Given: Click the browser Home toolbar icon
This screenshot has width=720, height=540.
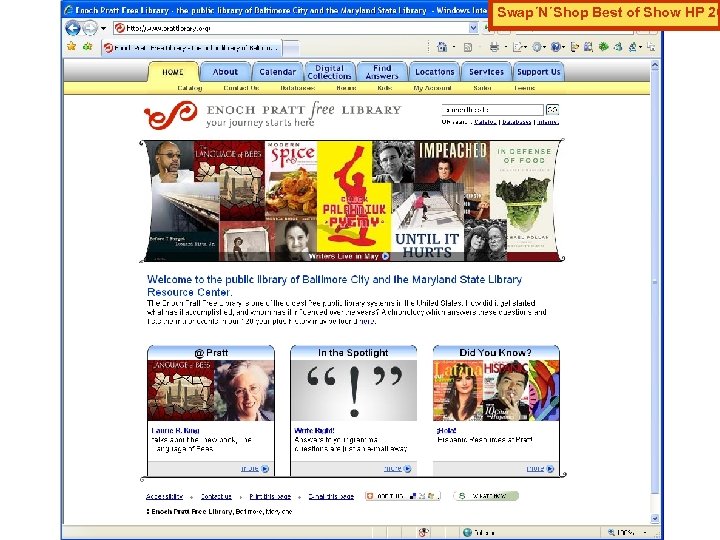Looking at the screenshot, I should click(442, 47).
